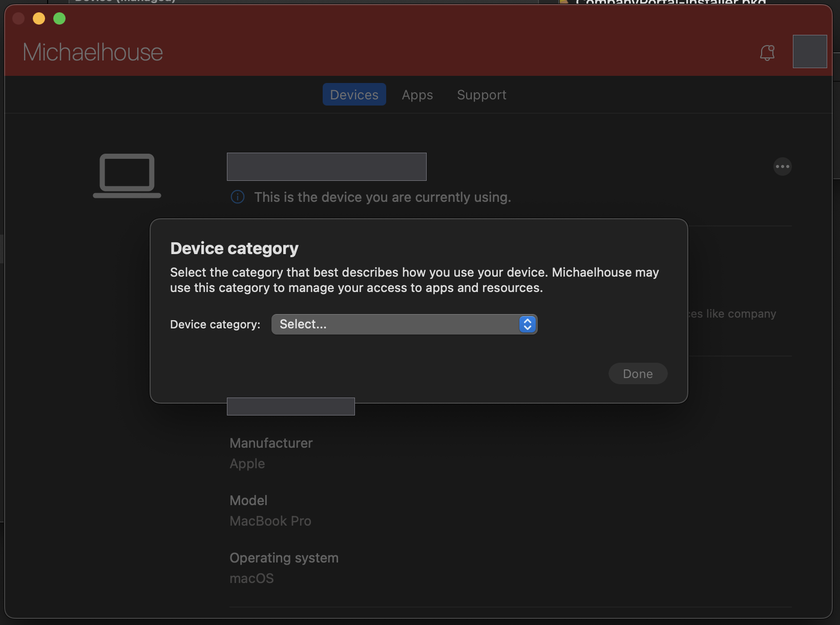Click the info icon beside current device message

click(238, 197)
